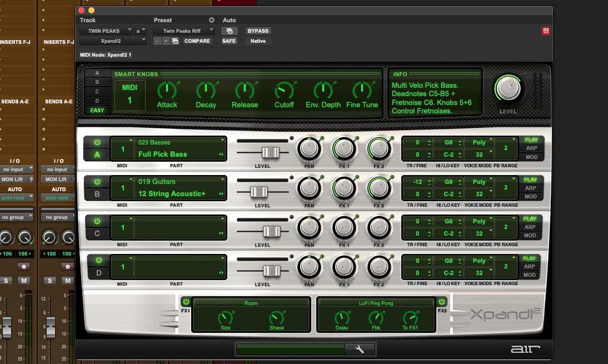Toggle power for part A
608x364 pixels.
(x=97, y=142)
